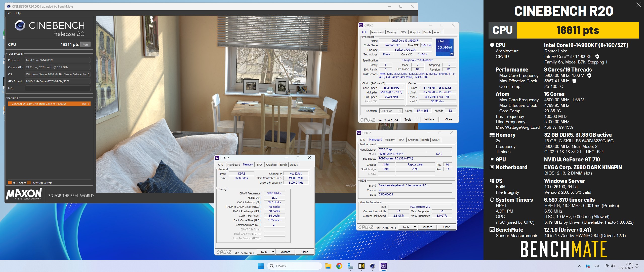The image size is (644, 272).
Task: Launch Google Chrome from the taskbar
Action: click(339, 266)
